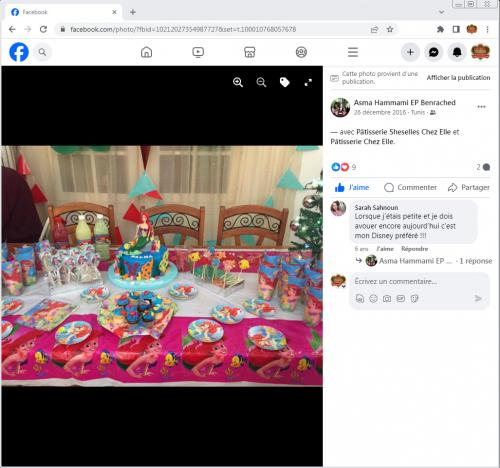The height and width of the screenshot is (468, 500).
Task: Open the Groups icon
Action: coord(301,52)
